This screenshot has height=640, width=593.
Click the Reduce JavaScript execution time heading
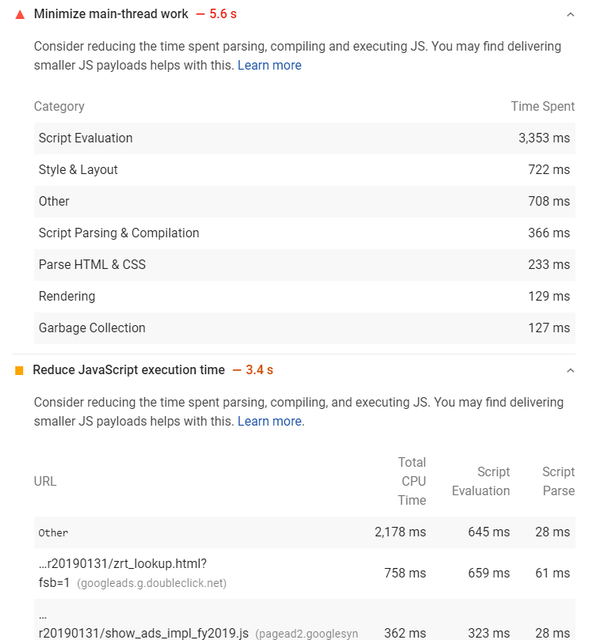pos(129,370)
